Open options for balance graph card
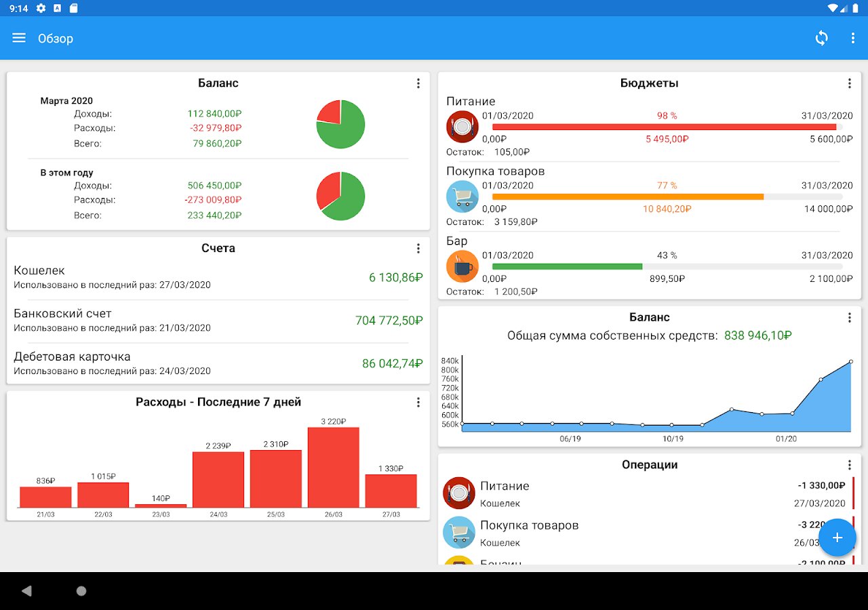The height and width of the screenshot is (610, 868). (849, 317)
